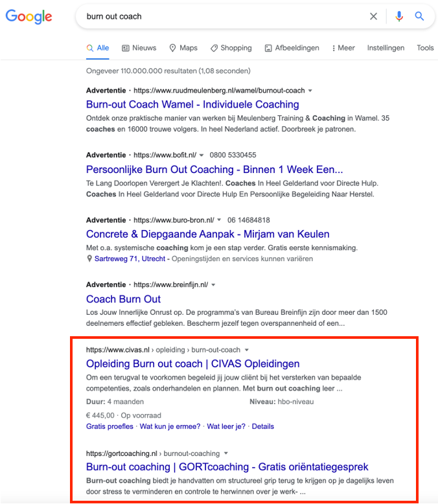This screenshot has width=438, height=504.
Task: Expand dropdown arrow next to ruudmeulenberg.nl ad URL
Action: tap(310, 91)
